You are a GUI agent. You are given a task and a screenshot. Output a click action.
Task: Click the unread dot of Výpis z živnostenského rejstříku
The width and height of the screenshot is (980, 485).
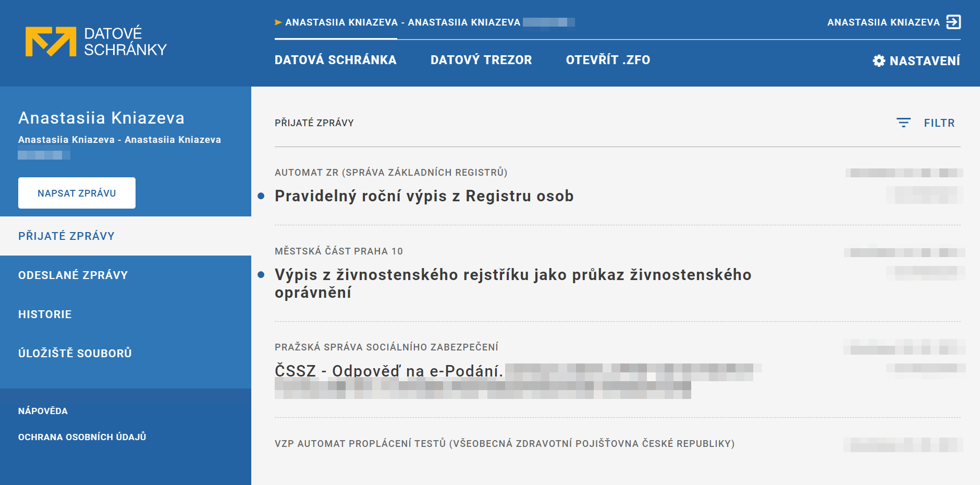pos(261,275)
